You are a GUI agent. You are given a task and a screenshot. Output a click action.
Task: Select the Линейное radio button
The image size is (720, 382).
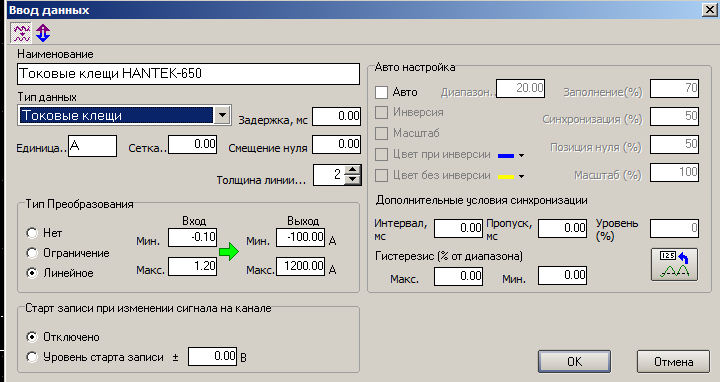(x=32, y=273)
